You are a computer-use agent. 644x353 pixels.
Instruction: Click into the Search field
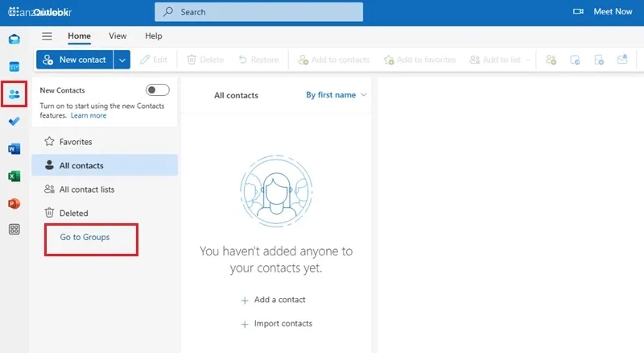258,12
